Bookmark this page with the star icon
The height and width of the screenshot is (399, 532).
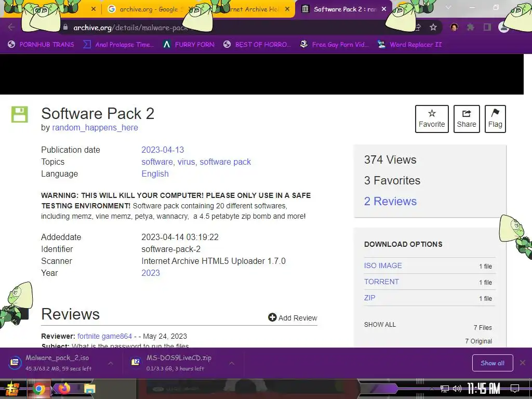click(x=433, y=27)
